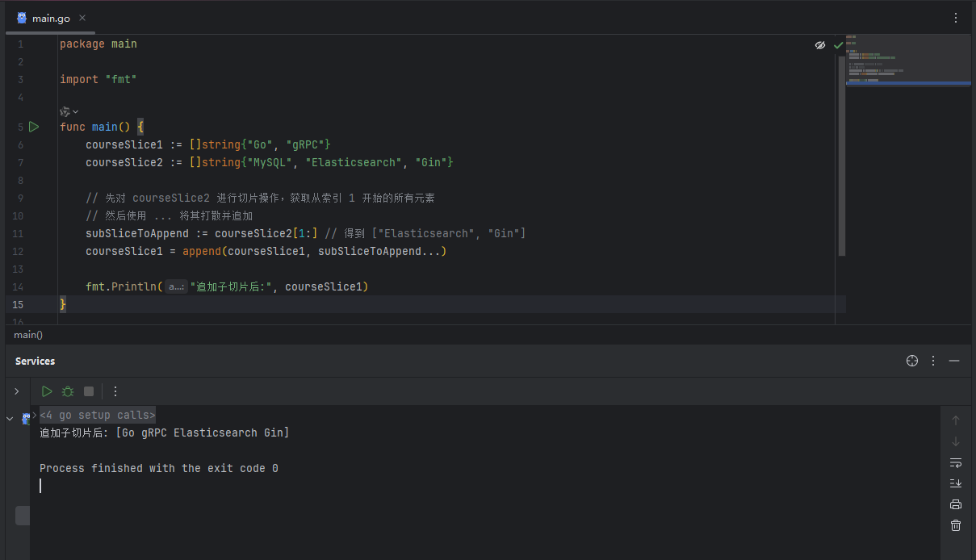The image size is (976, 560).
Task: Hide the Services tool window
Action: coord(954,361)
